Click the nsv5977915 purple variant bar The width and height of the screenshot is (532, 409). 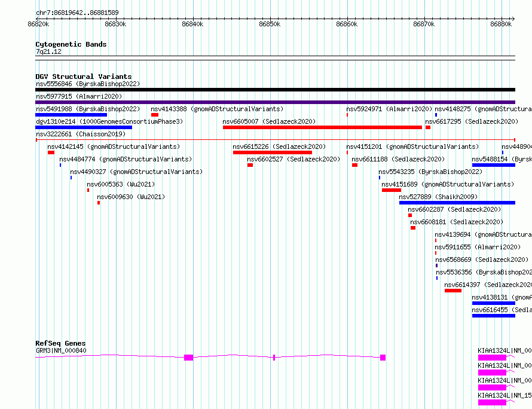(275, 102)
